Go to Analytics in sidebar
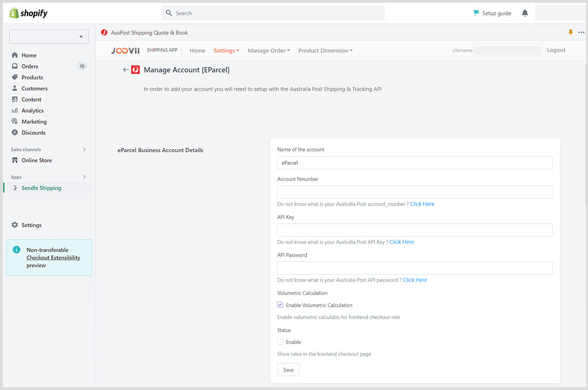This screenshot has height=390, width=588. (32, 111)
